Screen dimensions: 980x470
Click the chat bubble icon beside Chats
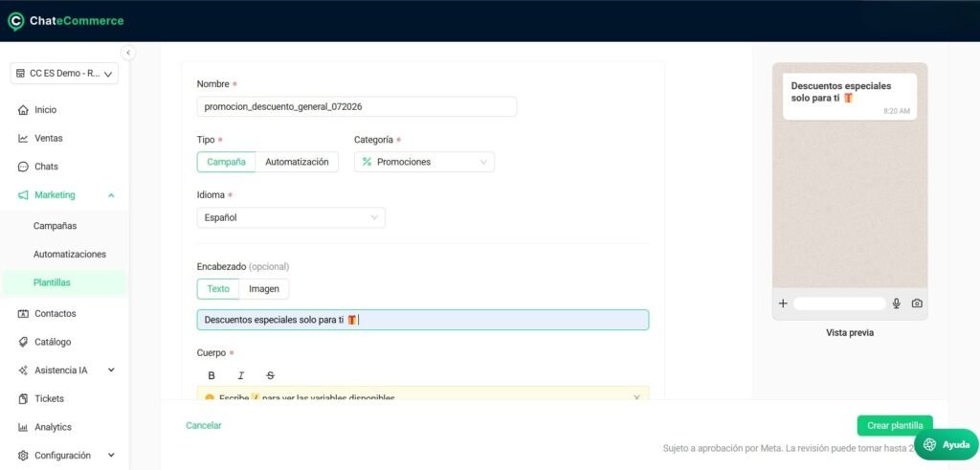[23, 167]
